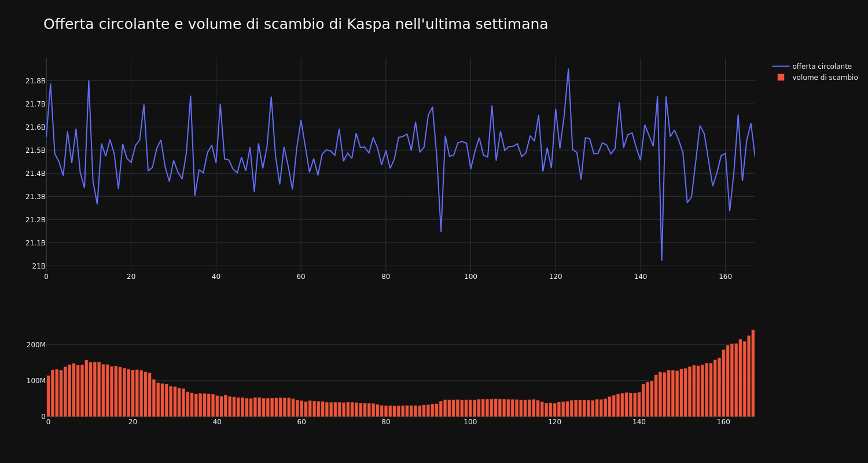
Task: Click the 21B y-axis label
Action: tap(39, 266)
